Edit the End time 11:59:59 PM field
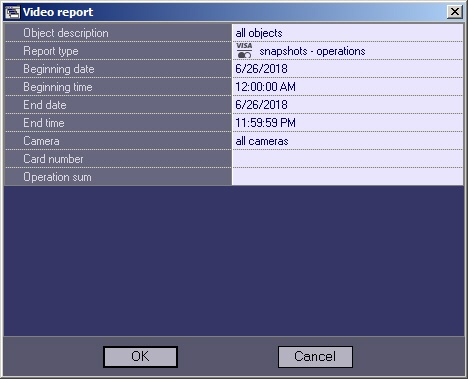This screenshot has height=379, width=468. (x=347, y=123)
